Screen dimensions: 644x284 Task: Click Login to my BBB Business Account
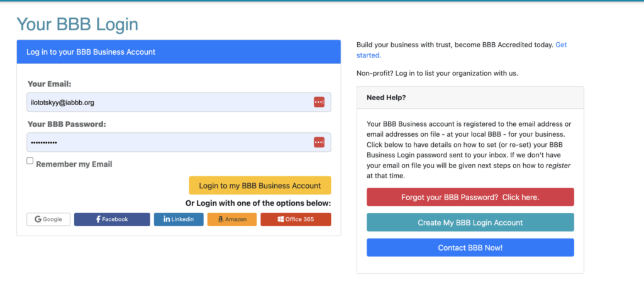click(x=260, y=186)
